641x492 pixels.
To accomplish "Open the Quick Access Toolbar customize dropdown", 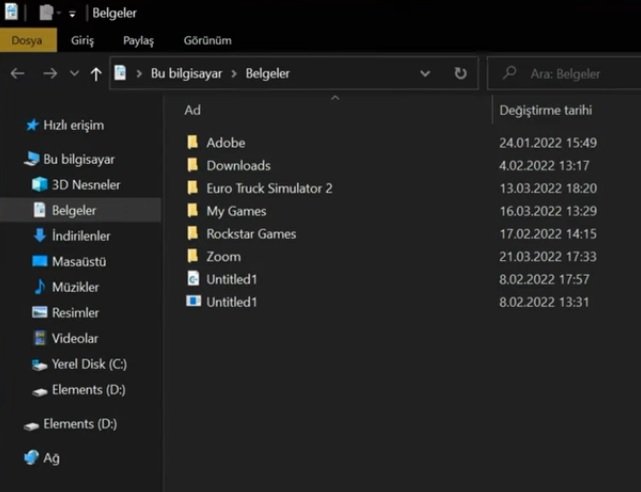I will 72,14.
